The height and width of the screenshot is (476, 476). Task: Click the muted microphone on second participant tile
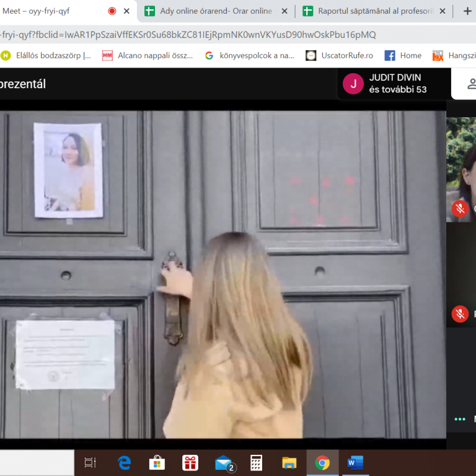click(459, 314)
